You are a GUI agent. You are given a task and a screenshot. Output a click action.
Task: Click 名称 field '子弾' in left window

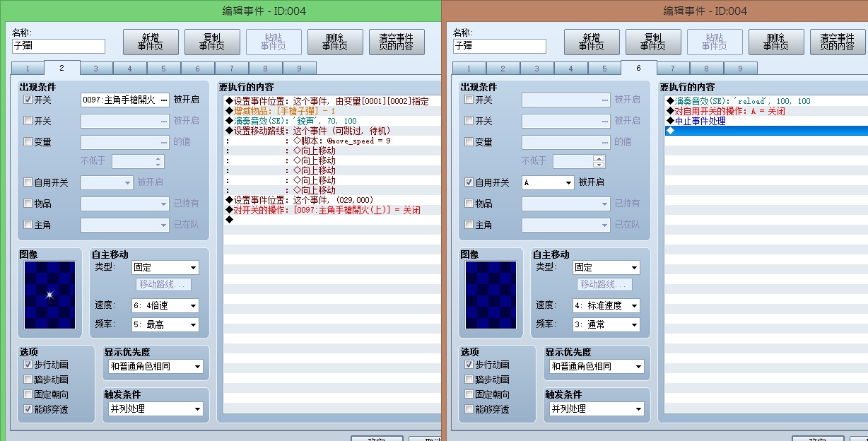coord(59,46)
